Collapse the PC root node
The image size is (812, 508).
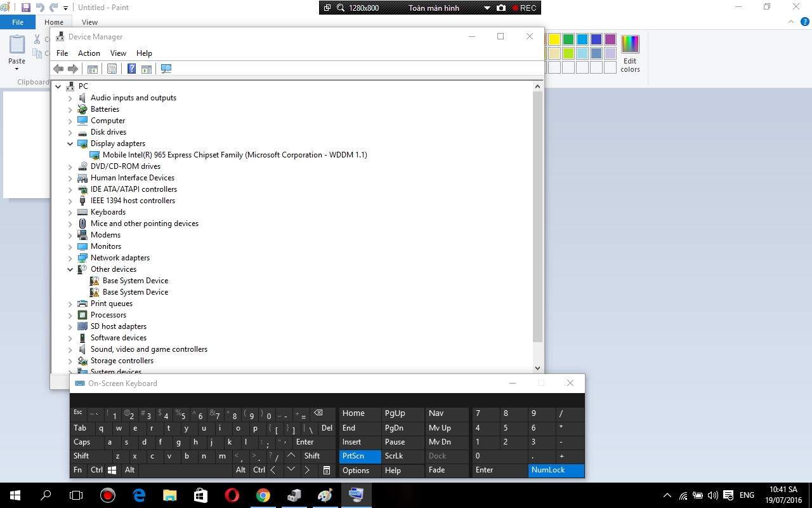click(58, 86)
